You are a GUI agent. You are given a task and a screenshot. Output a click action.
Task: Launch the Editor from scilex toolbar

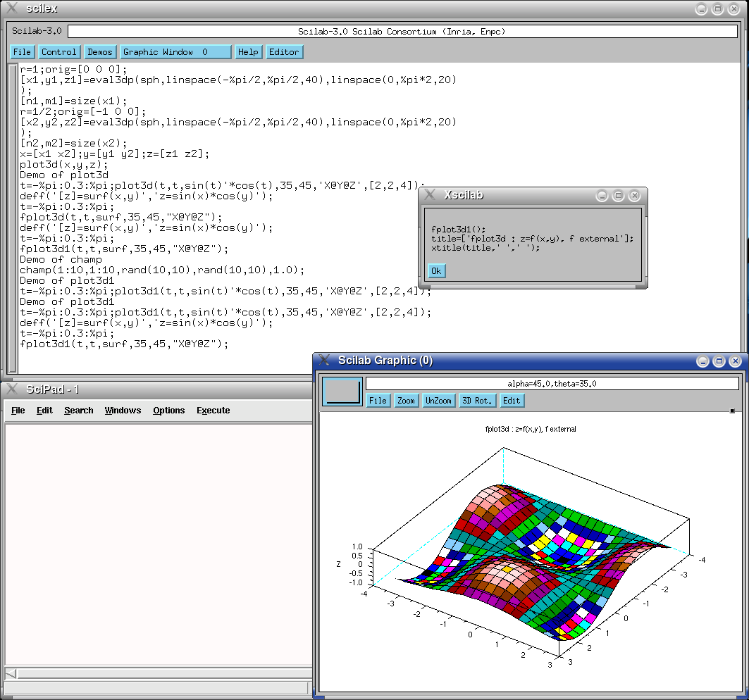point(284,52)
